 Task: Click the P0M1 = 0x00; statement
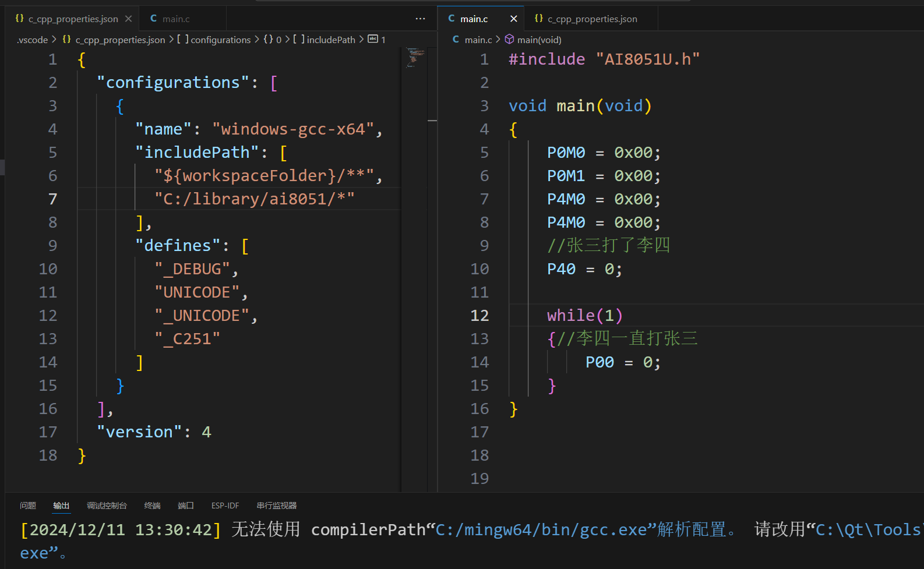(604, 176)
